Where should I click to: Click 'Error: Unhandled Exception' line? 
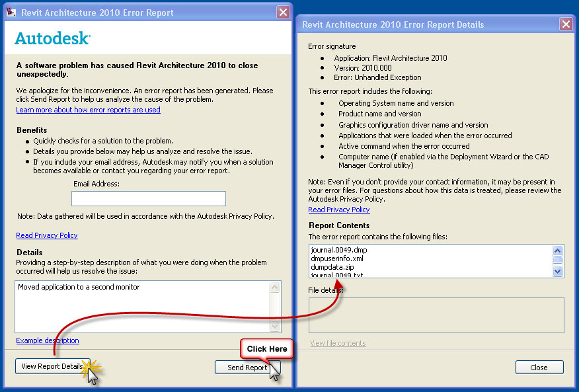click(x=377, y=77)
